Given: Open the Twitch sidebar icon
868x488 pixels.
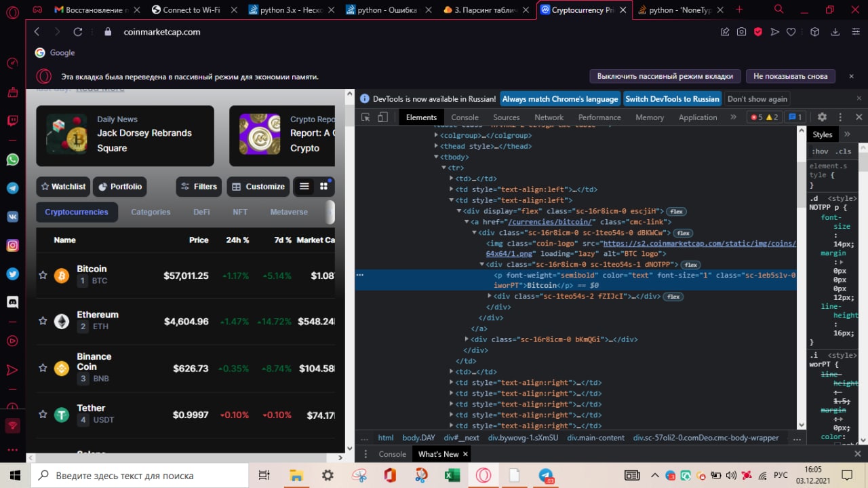Looking at the screenshot, I should point(12,121).
